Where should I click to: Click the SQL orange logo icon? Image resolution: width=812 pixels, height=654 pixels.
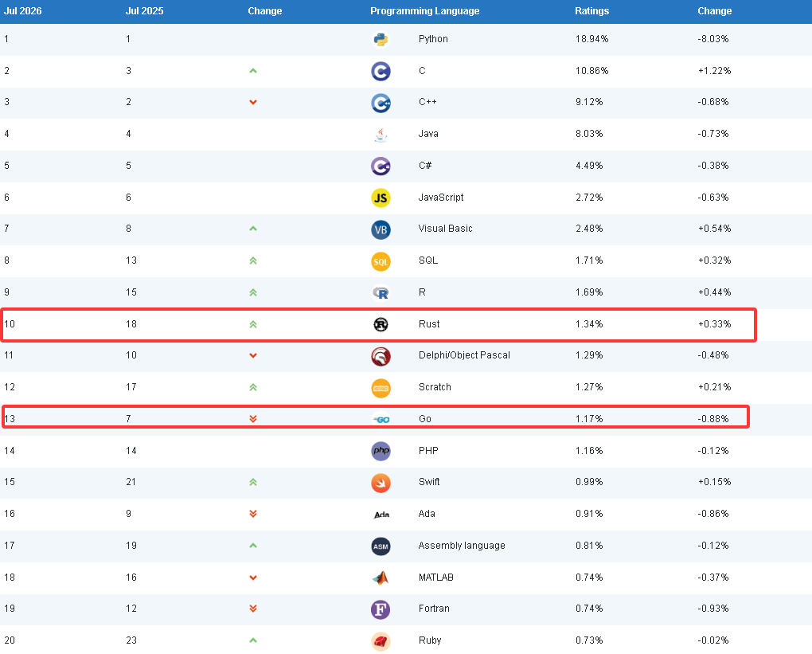point(381,262)
